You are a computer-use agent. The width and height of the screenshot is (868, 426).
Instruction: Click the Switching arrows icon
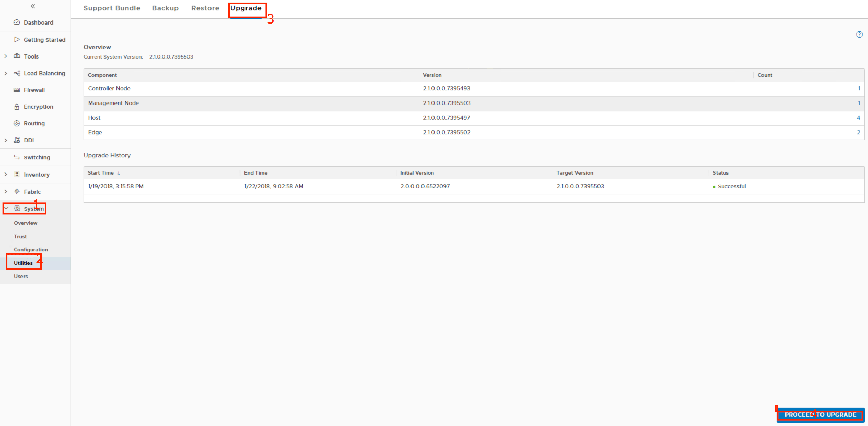[x=16, y=157]
